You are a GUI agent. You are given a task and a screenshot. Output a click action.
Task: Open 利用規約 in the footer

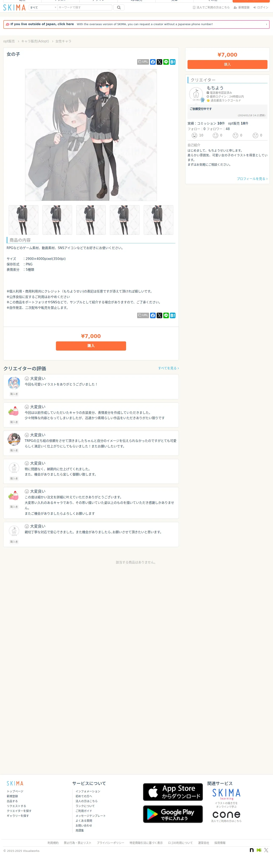point(53,843)
